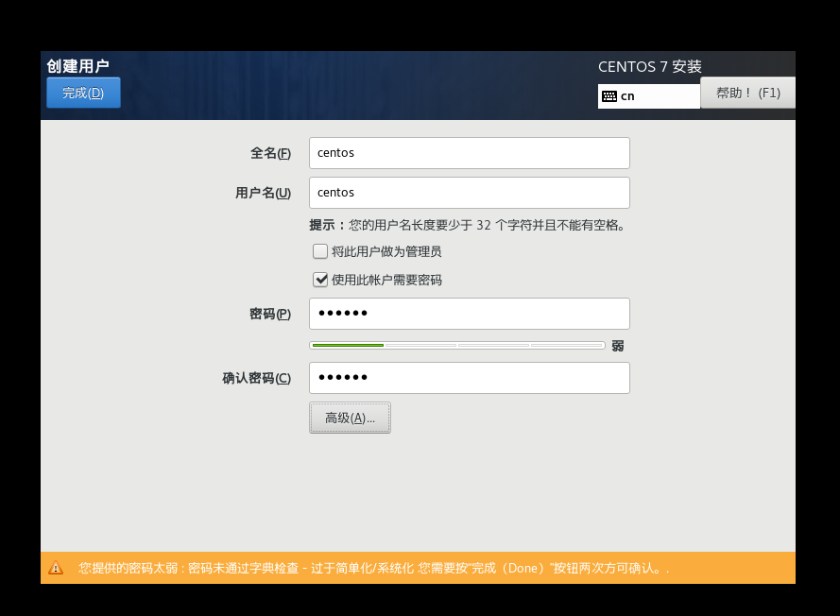840x616 pixels.
Task: Click the CENTOS 7 安装 heading
Action: [650, 66]
